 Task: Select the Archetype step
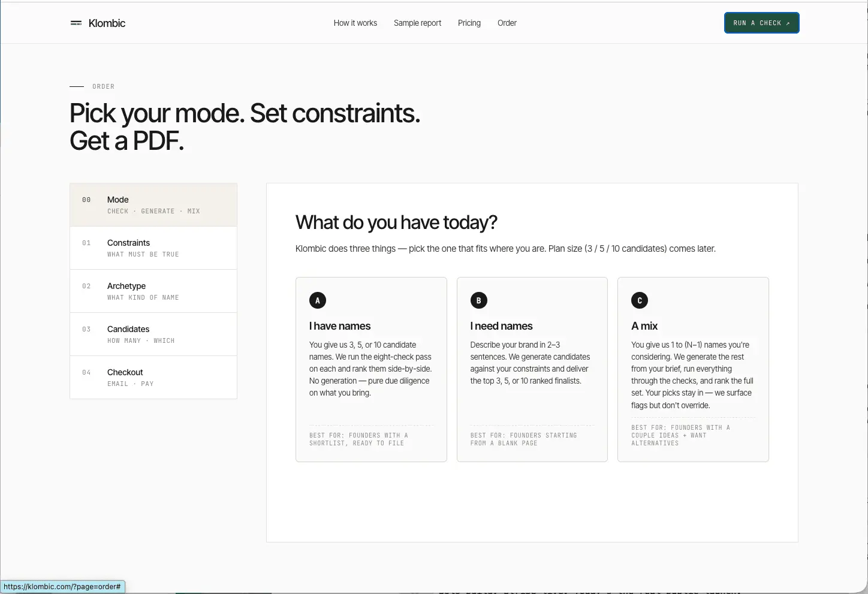(x=153, y=291)
